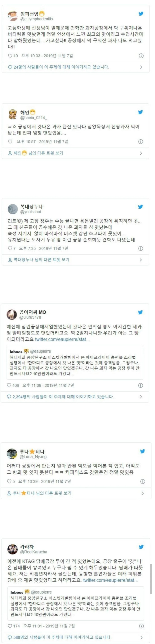Click Twitter bird icon on 복대장누나 tweet
This screenshot has height=644, width=155.
pos(140,207)
